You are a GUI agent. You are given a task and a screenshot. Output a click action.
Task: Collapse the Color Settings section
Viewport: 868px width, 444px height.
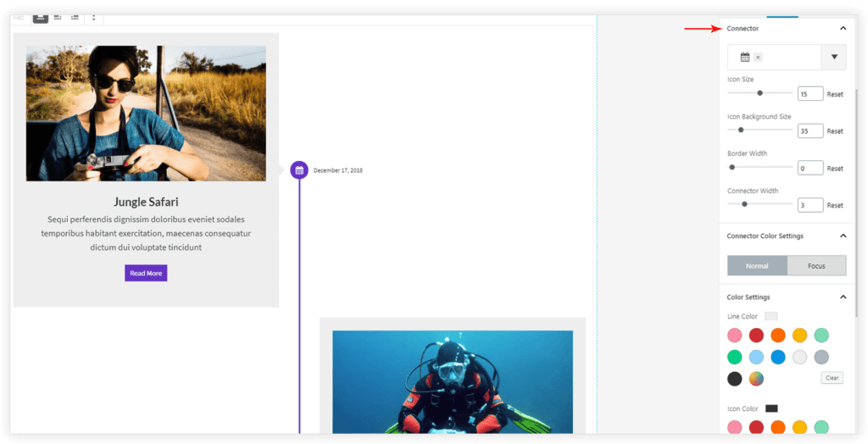tap(843, 297)
